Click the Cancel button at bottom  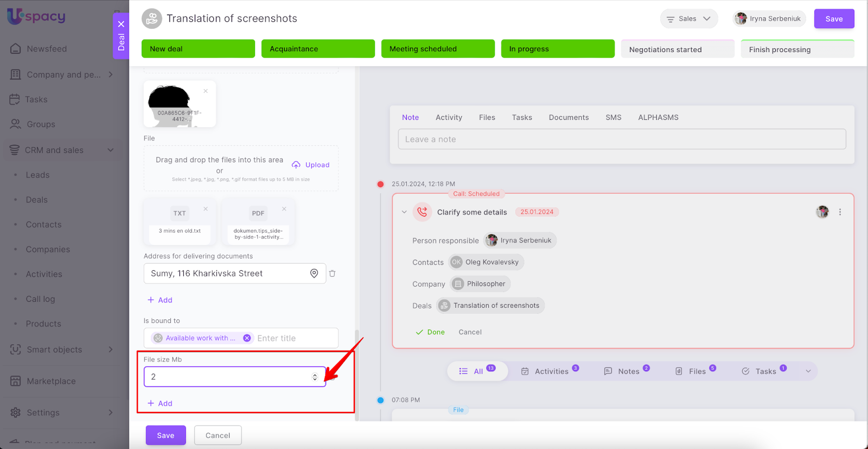(218, 435)
